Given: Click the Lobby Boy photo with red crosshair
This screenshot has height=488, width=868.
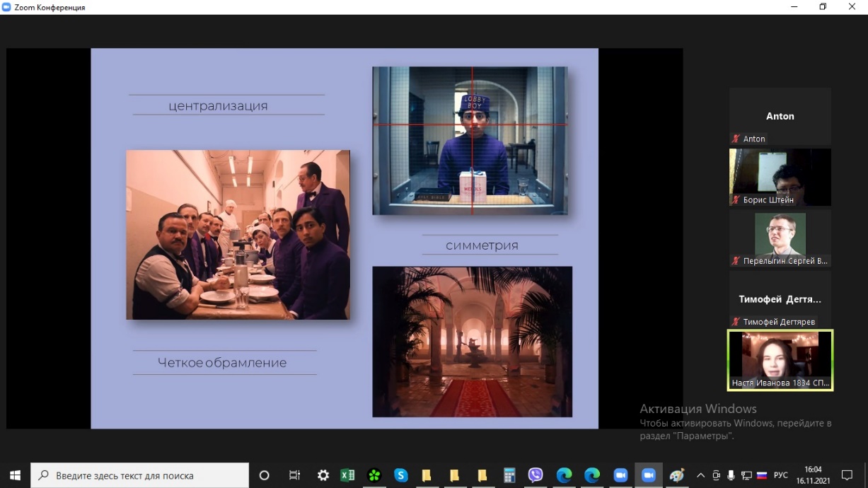Looking at the screenshot, I should [x=470, y=140].
